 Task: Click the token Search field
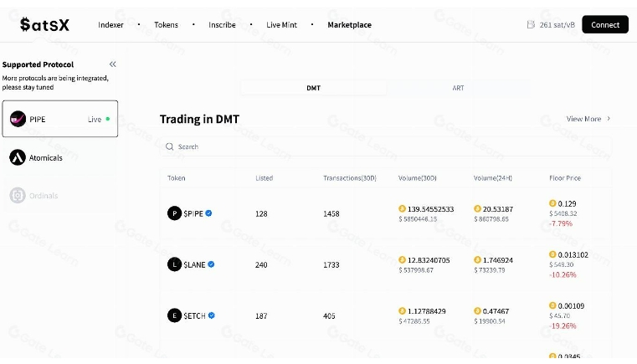coord(386,146)
